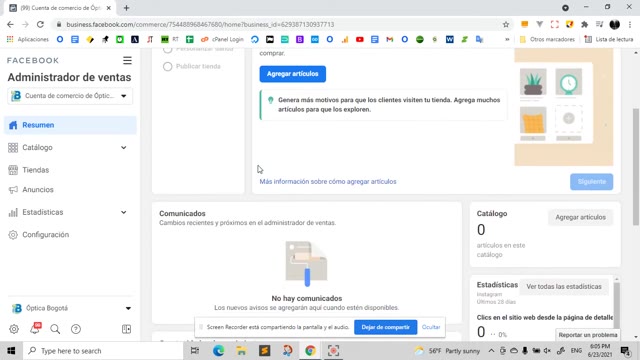Open Lista de lectura panel
The image size is (640, 360).
(609, 39)
